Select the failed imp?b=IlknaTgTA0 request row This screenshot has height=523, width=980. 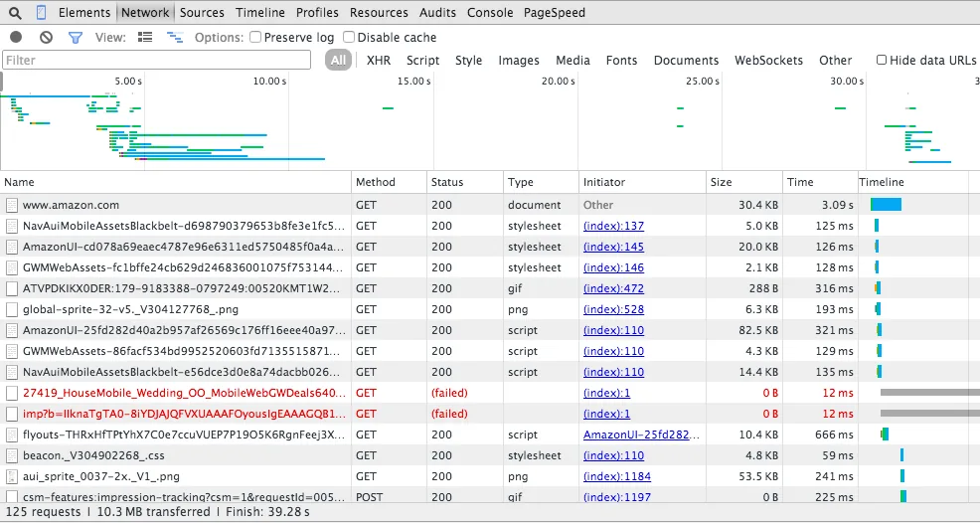(490, 414)
